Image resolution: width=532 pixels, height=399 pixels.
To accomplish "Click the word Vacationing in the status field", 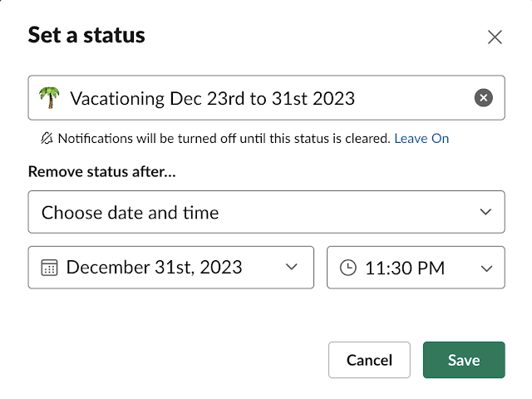I will pos(117,98).
